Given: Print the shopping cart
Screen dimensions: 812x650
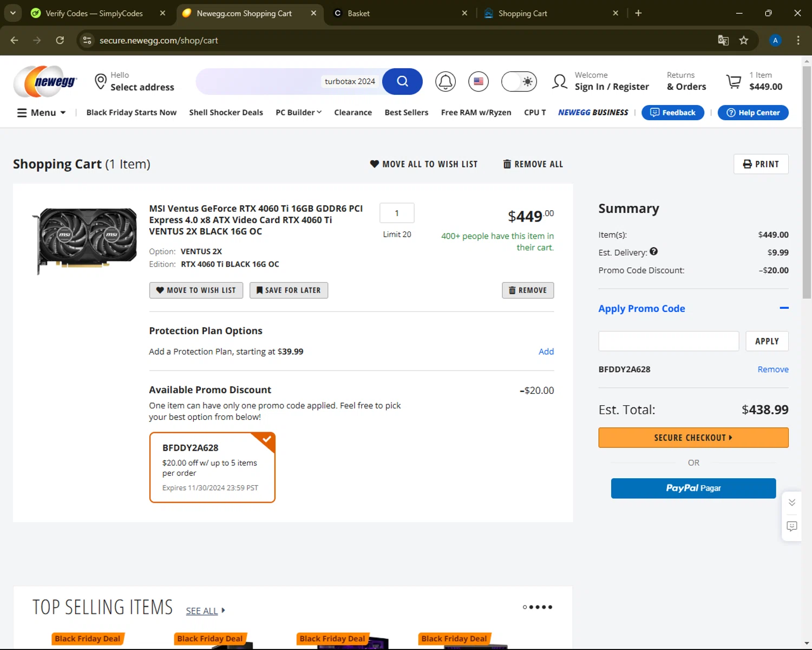Looking at the screenshot, I should (761, 164).
